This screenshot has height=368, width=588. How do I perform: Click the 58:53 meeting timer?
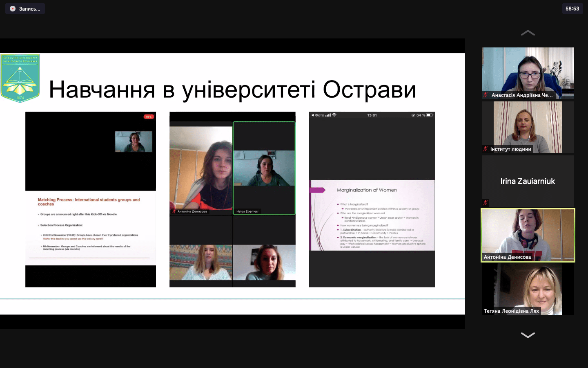pyautogui.click(x=572, y=9)
